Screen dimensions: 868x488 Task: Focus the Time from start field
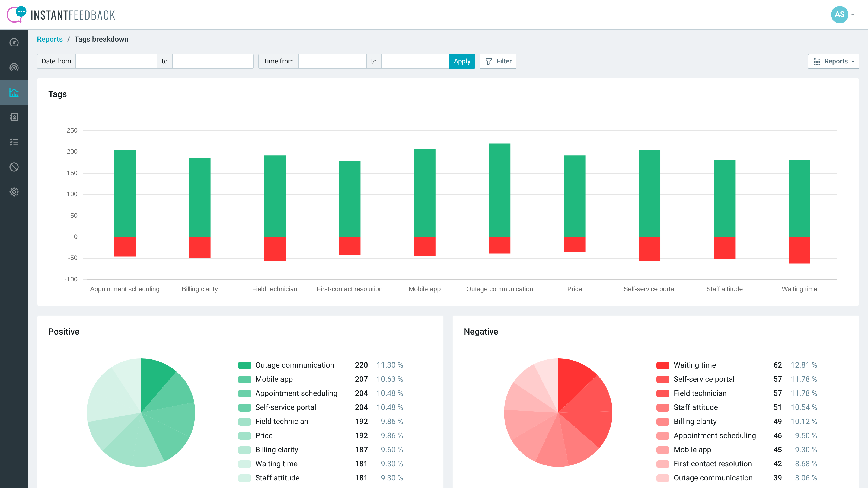coord(333,61)
